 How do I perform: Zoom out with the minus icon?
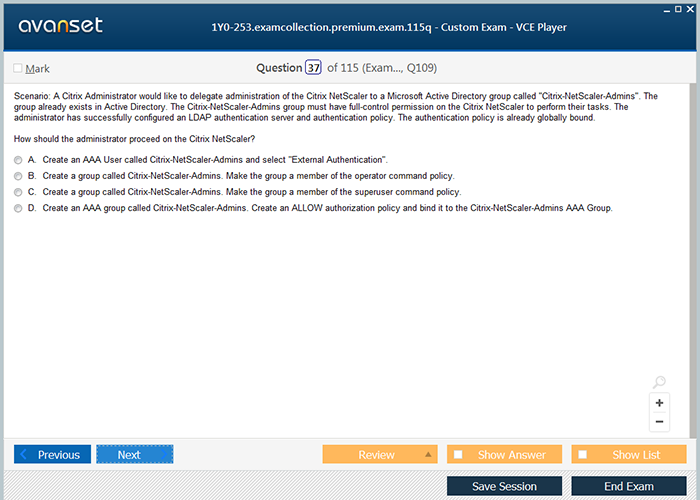tap(659, 422)
